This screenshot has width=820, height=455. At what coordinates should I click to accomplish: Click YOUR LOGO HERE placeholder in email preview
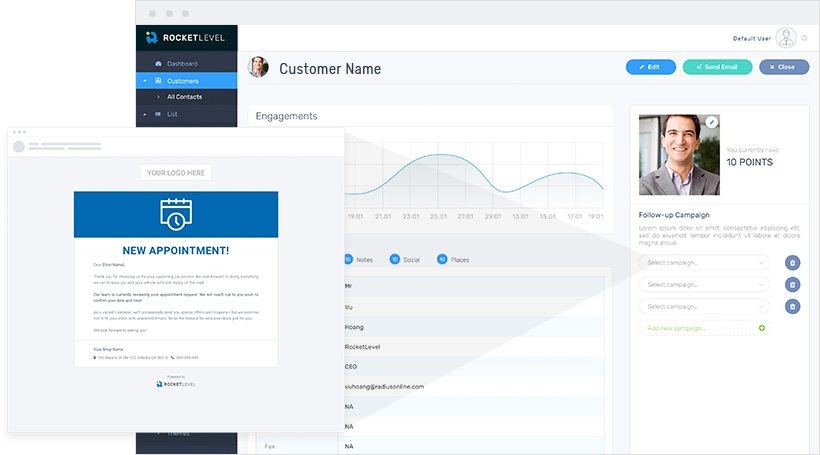(176, 173)
